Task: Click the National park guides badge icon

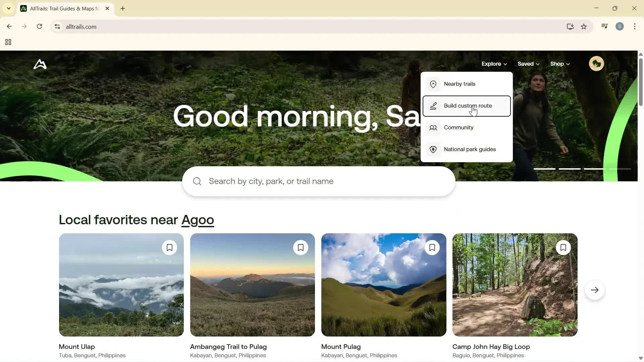Action: pyautogui.click(x=433, y=149)
